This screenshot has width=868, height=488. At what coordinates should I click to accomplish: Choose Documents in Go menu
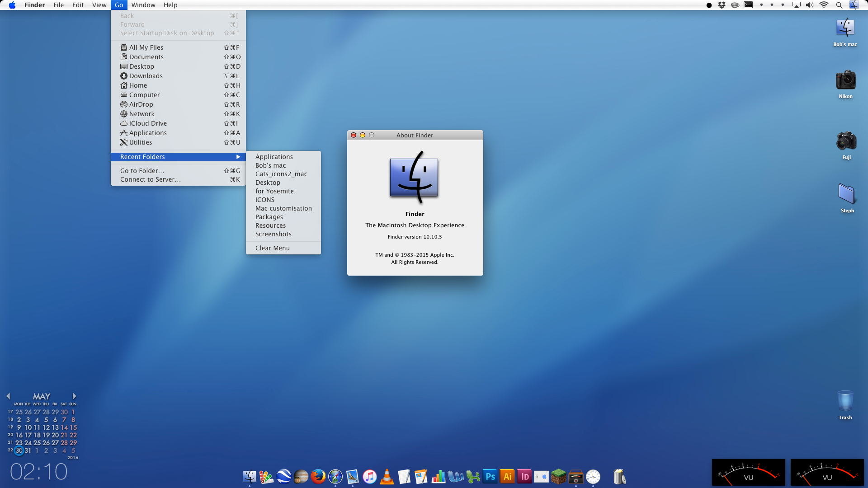click(x=178, y=57)
